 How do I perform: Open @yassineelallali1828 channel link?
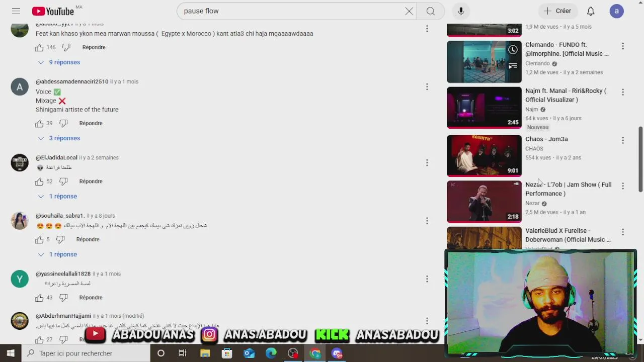(x=63, y=274)
